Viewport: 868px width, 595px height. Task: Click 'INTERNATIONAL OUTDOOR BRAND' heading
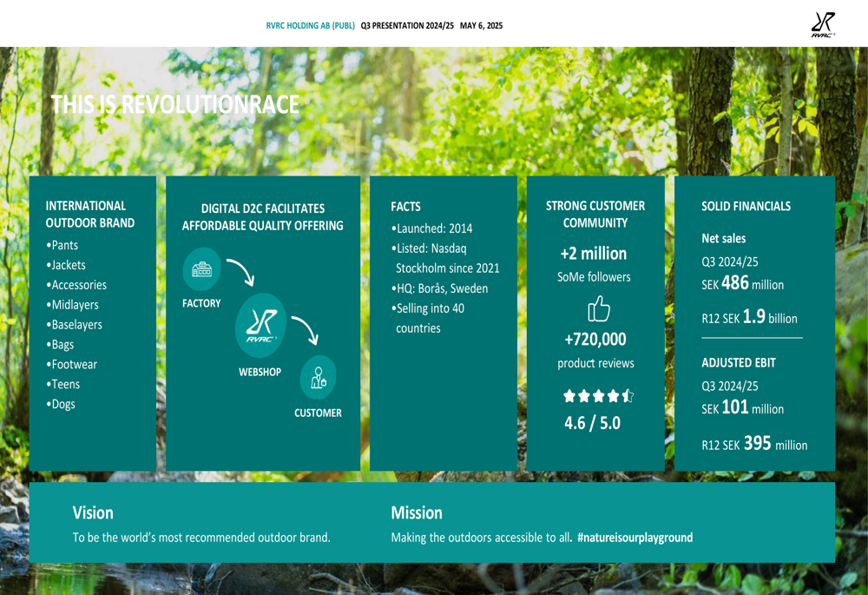click(90, 215)
